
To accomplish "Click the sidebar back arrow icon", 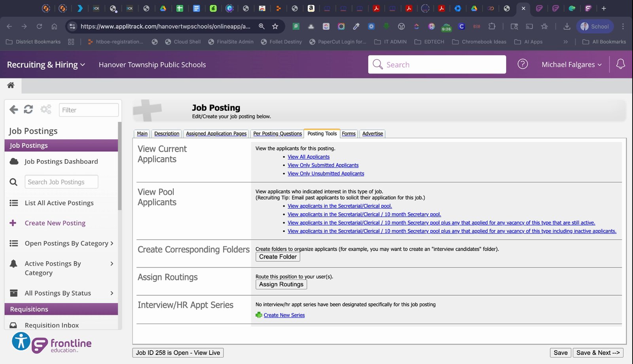I will (x=14, y=110).
